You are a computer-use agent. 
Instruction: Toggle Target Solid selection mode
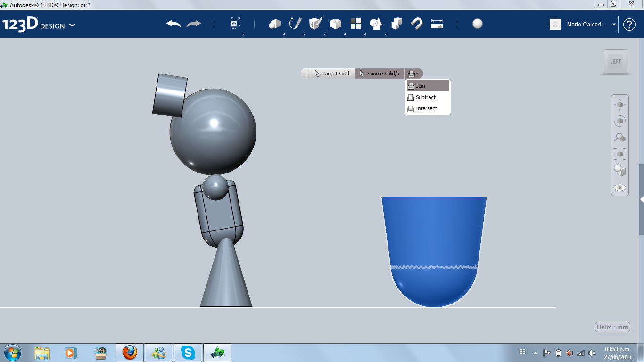point(332,74)
